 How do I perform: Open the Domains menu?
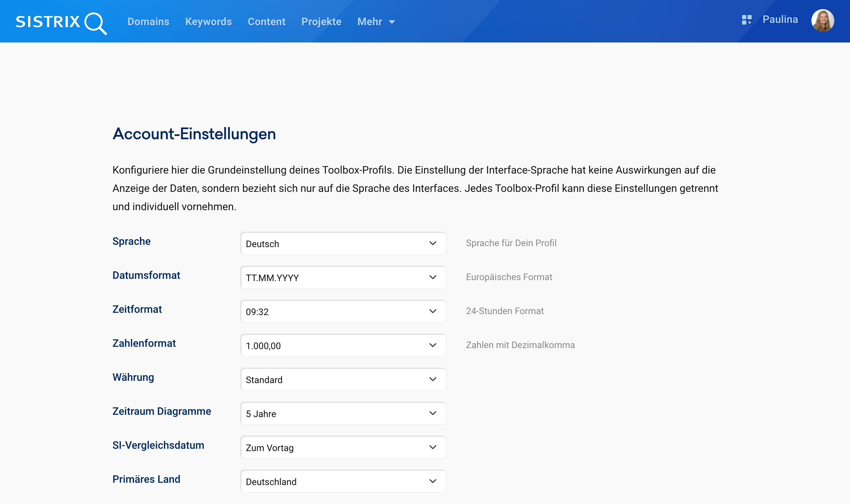(148, 22)
